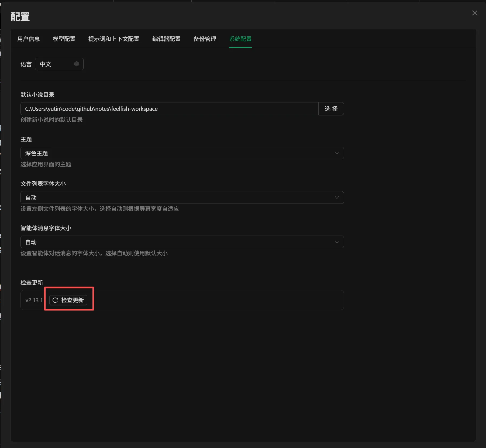Open the 语言 dropdown showing 中文
Viewport: 486px width, 448px height.
[55, 64]
